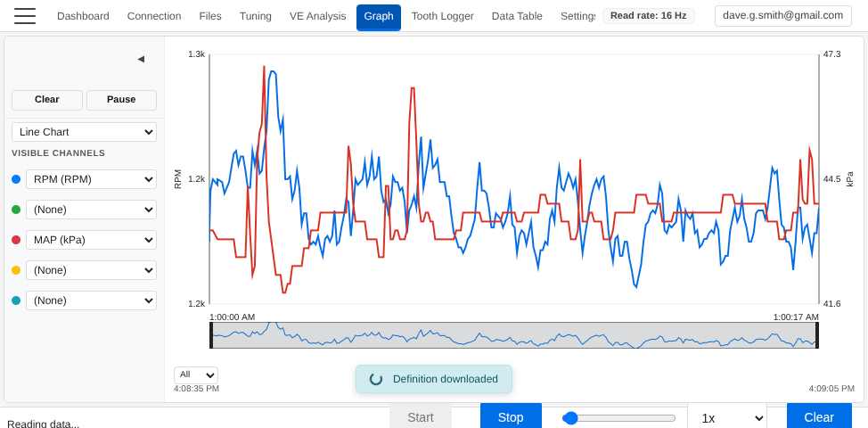The height and width of the screenshot is (428, 868).
Task: Expand the RPM (RPM) channel dropdown
Action: click(x=91, y=179)
